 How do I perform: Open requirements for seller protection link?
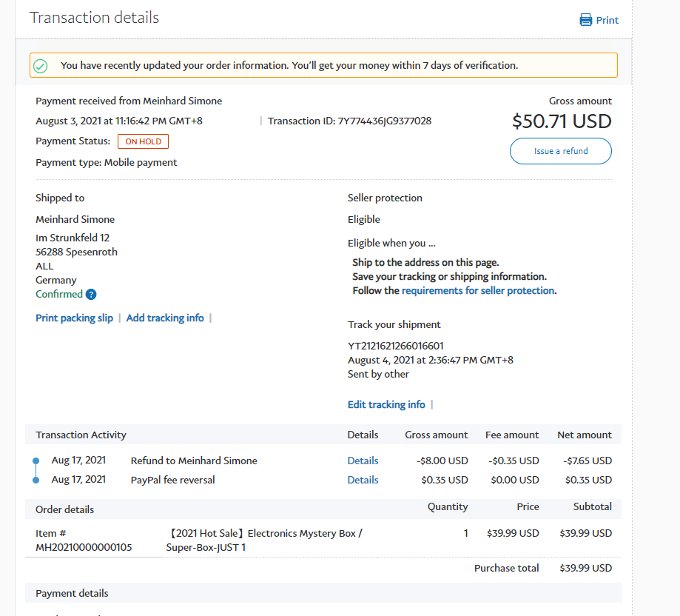[x=478, y=291]
